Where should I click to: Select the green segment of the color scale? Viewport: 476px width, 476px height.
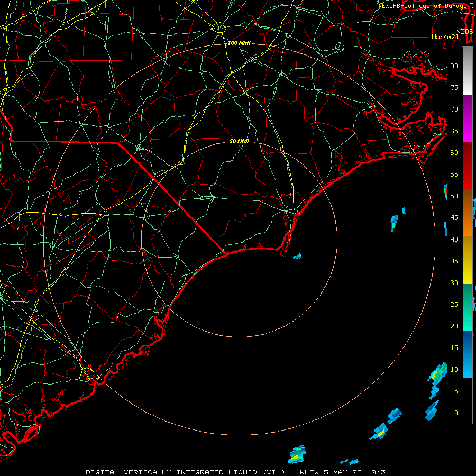[x=467, y=307]
